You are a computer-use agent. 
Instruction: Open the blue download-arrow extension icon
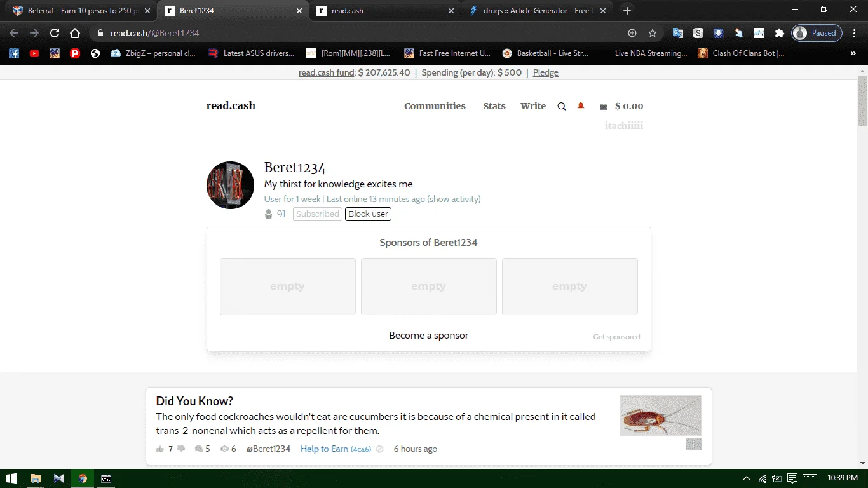tap(719, 33)
